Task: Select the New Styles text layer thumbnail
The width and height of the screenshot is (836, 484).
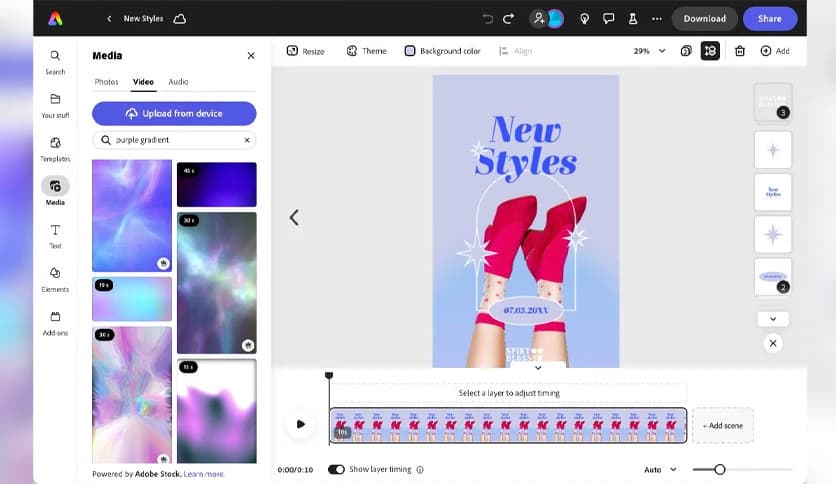Action: tap(773, 192)
